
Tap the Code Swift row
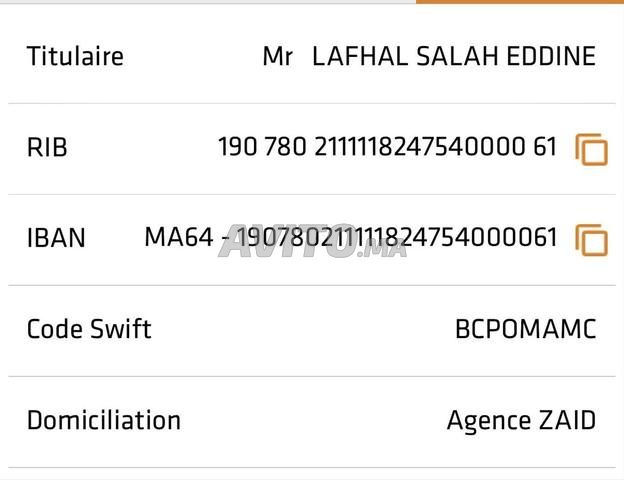pyautogui.click(x=312, y=330)
